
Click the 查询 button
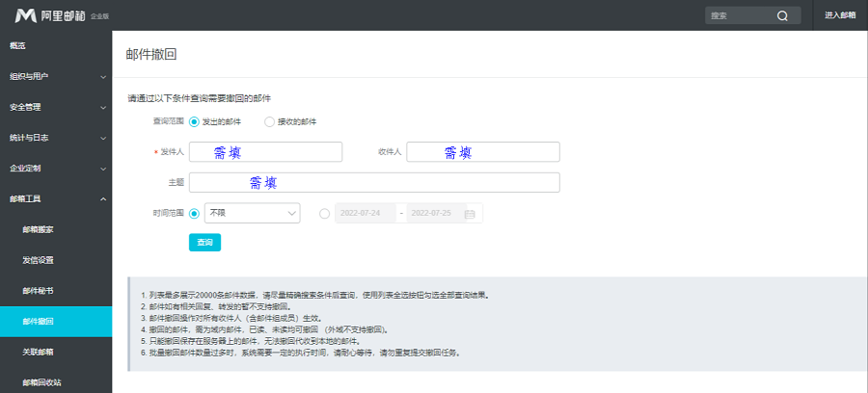tap(204, 242)
